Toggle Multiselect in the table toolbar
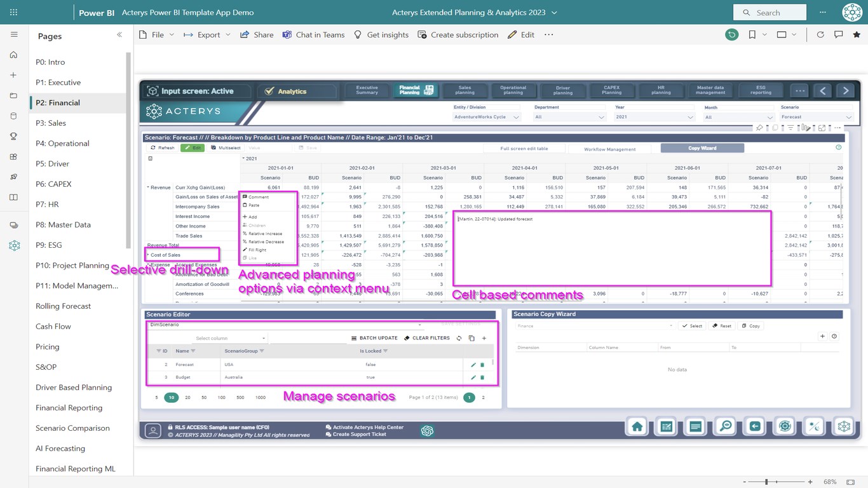The image size is (868, 488). (x=226, y=148)
